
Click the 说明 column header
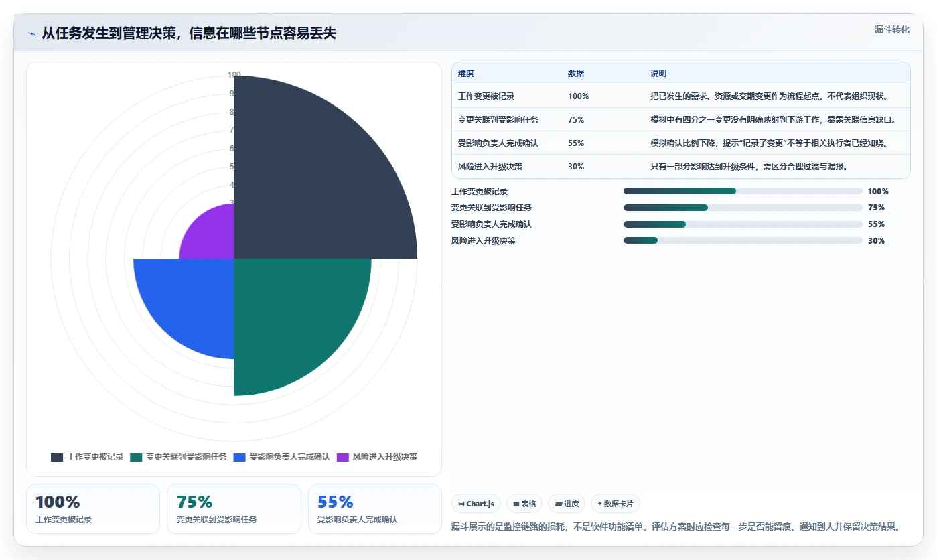click(658, 74)
